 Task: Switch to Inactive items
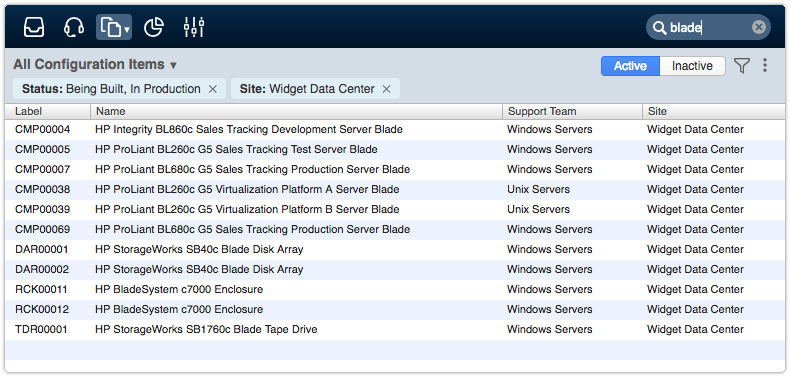(x=692, y=66)
